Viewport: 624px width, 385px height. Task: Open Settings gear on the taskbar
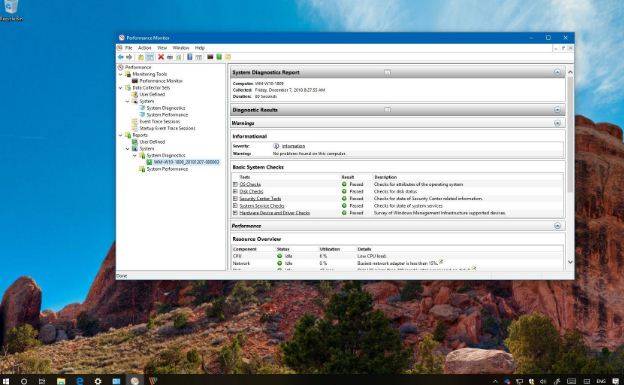coord(98,381)
